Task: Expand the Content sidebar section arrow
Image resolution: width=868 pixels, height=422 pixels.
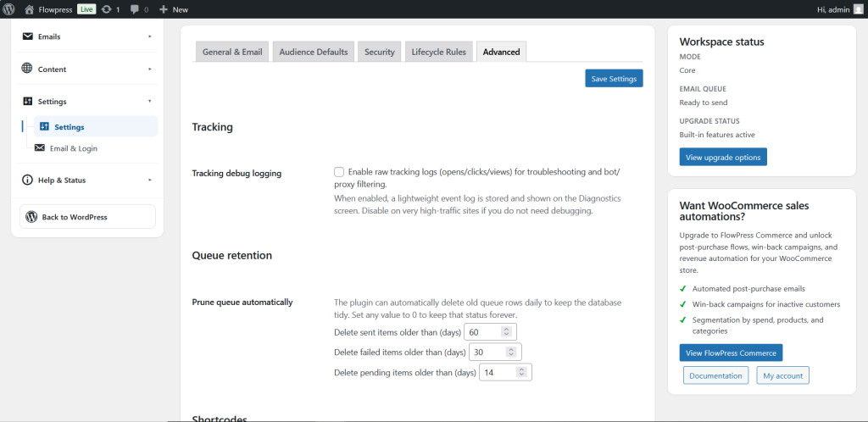Action: coord(150,69)
